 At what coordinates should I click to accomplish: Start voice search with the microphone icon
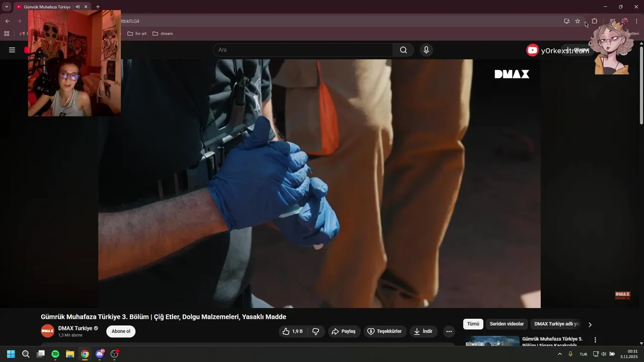(426, 50)
